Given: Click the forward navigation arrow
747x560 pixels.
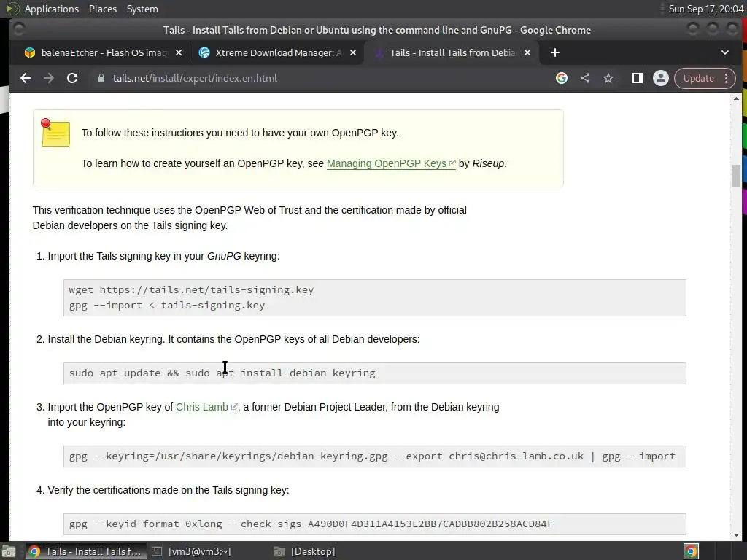Looking at the screenshot, I should [x=49, y=78].
